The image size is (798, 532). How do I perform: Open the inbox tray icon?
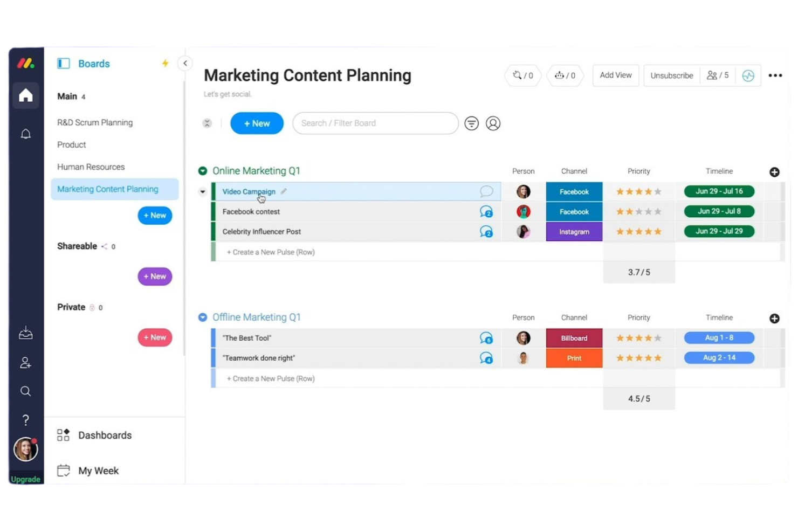coord(25,334)
